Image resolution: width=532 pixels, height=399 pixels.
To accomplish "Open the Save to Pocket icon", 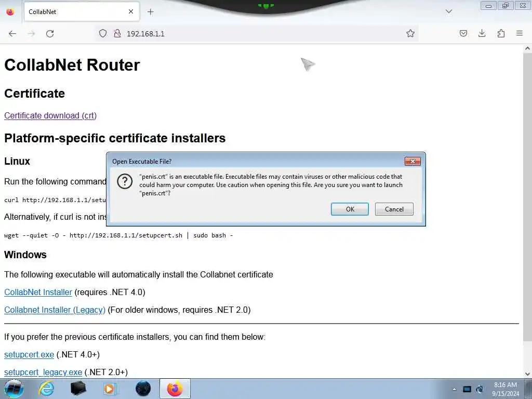I will 463,33.
